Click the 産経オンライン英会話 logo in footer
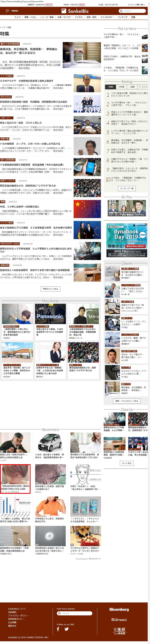The height and width of the screenshot is (644, 150). coord(119,631)
